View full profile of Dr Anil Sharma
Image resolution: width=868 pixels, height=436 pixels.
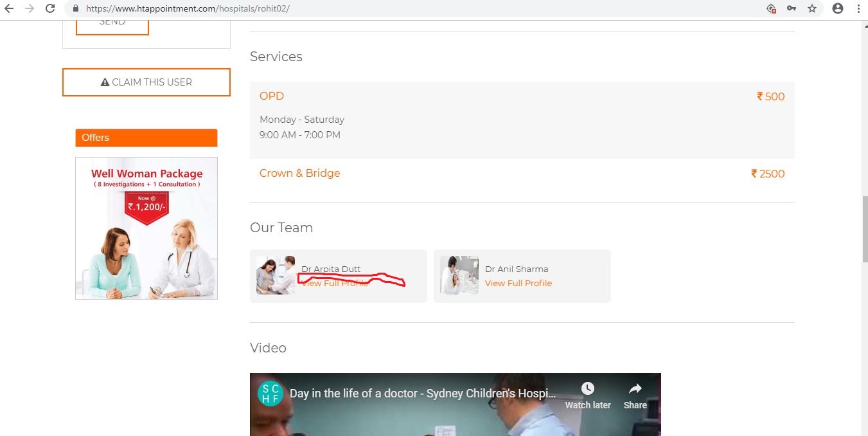pos(518,283)
